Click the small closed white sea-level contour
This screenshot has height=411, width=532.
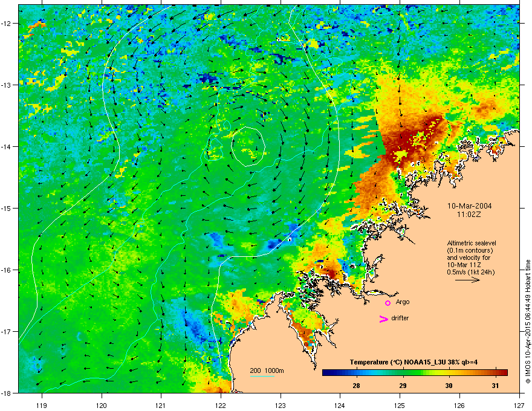pyautogui.click(x=248, y=146)
